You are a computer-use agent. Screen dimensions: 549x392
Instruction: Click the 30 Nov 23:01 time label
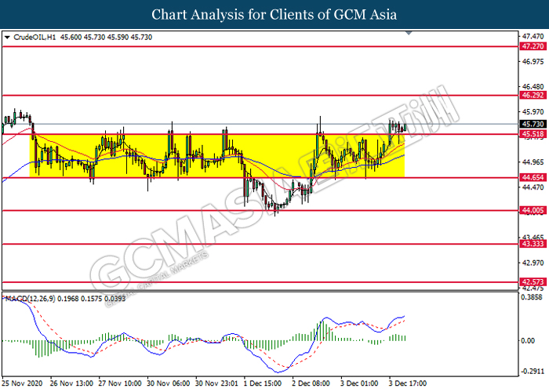coord(216,383)
